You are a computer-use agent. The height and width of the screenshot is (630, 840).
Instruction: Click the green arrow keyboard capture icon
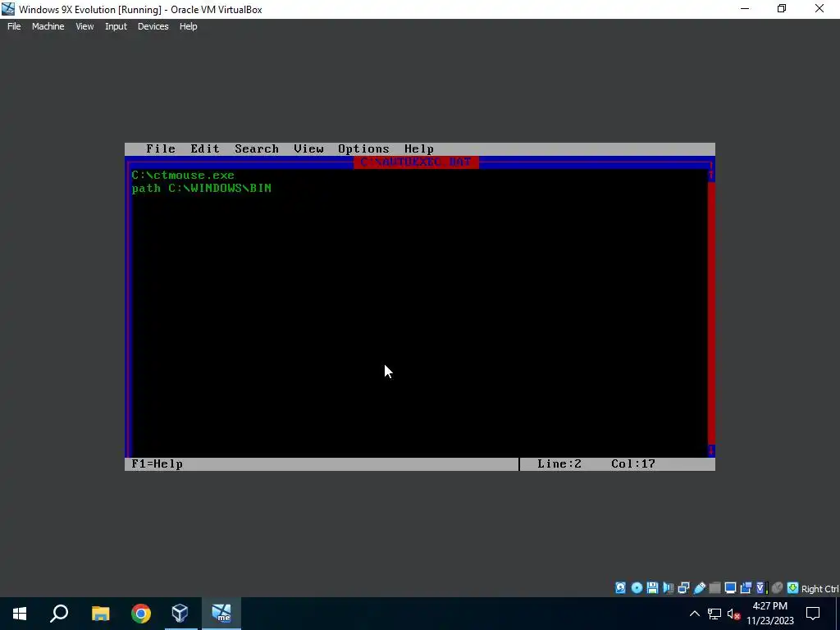(793, 588)
